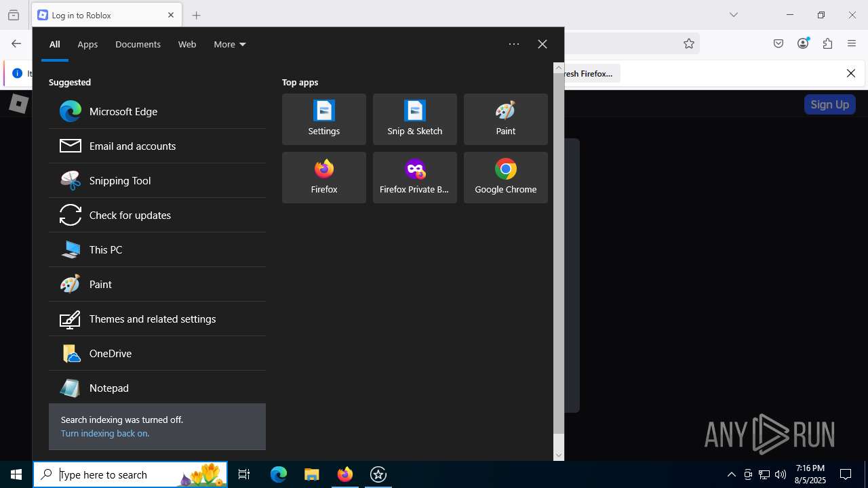Open Email and accounts suggestion

157,146
